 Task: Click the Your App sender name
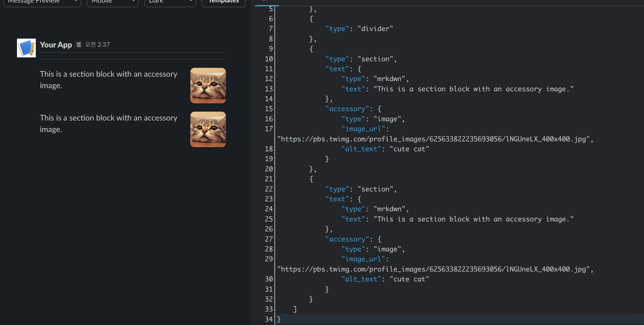point(56,45)
